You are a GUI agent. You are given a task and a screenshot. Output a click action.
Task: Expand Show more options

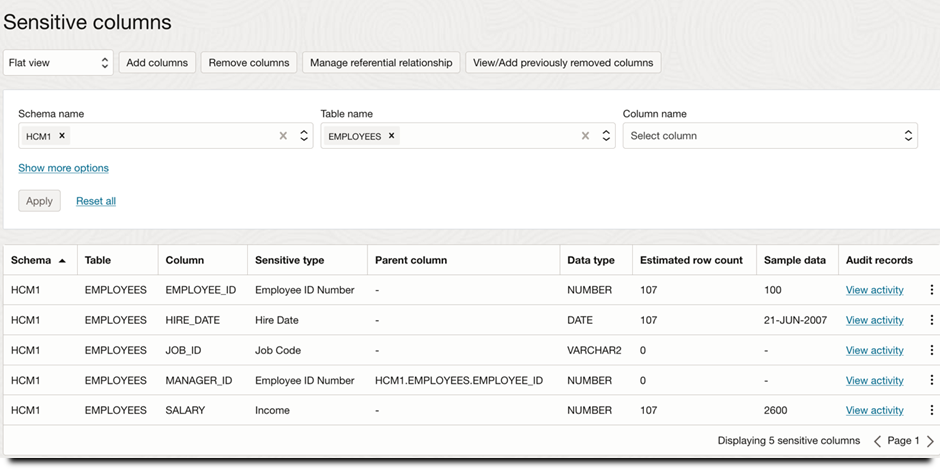click(x=64, y=168)
